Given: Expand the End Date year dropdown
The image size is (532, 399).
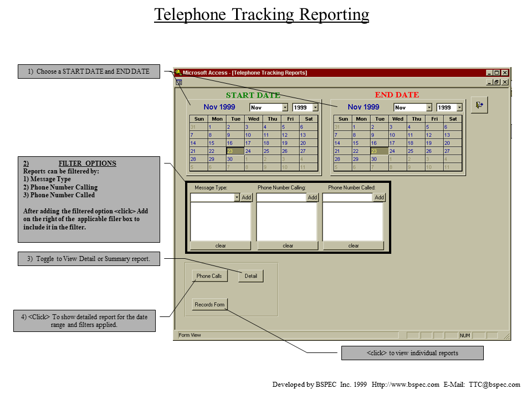Looking at the screenshot, I should click(x=459, y=108).
